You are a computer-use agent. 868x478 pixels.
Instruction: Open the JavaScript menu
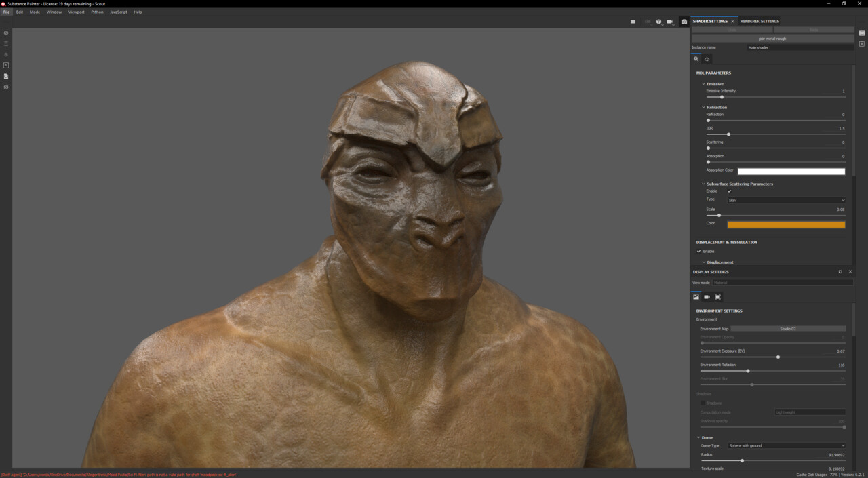click(119, 12)
